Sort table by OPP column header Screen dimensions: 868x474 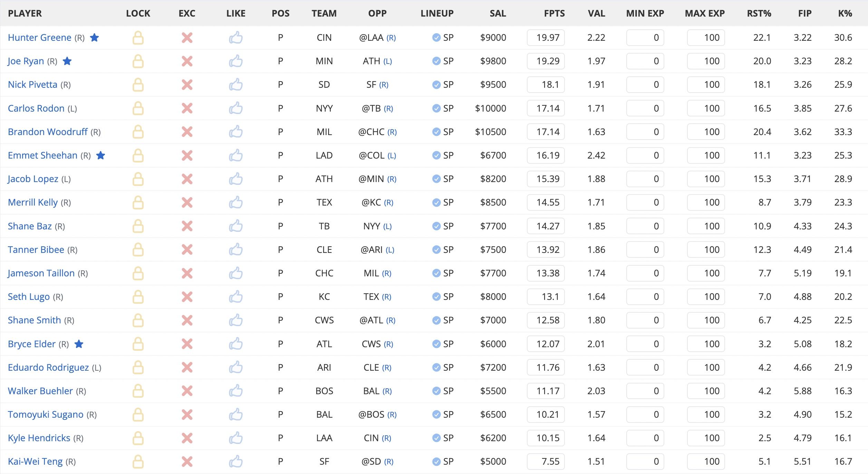pyautogui.click(x=377, y=13)
